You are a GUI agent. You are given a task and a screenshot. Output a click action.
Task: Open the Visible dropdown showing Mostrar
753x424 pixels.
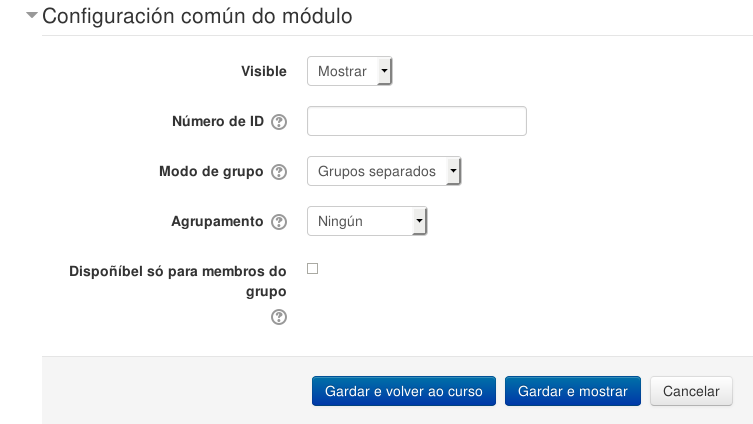[x=349, y=72]
